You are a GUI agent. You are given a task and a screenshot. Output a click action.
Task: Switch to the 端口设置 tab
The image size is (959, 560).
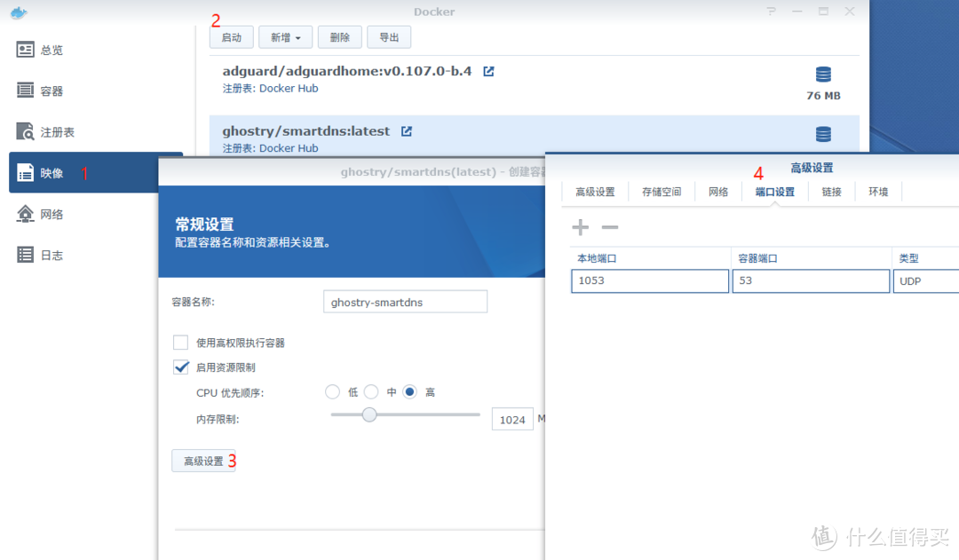[x=775, y=192]
